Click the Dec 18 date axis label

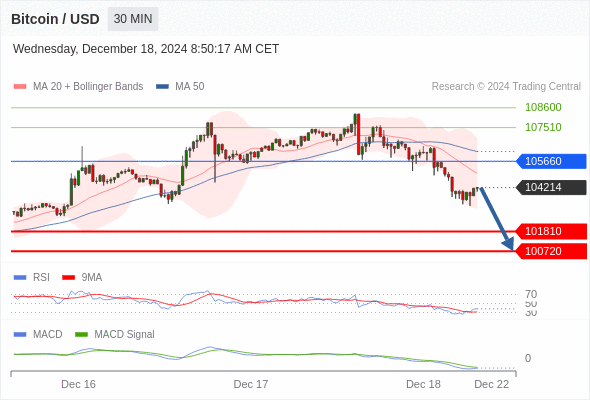click(423, 384)
